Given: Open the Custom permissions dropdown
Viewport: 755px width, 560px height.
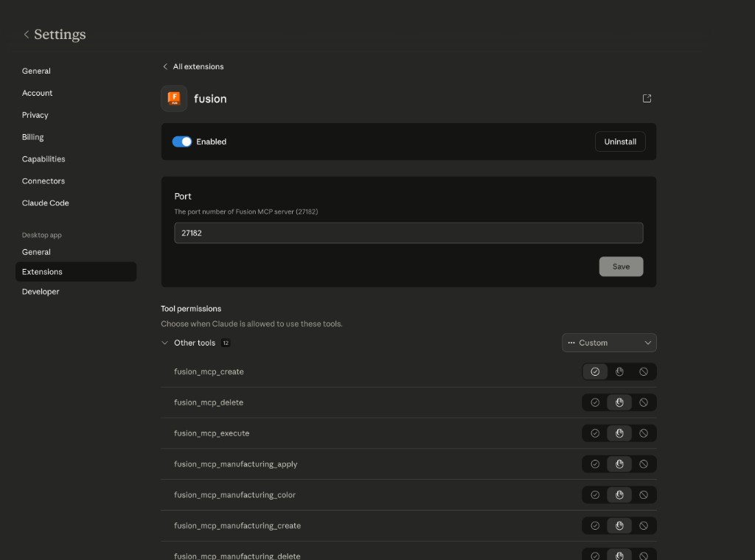Looking at the screenshot, I should click(x=609, y=343).
